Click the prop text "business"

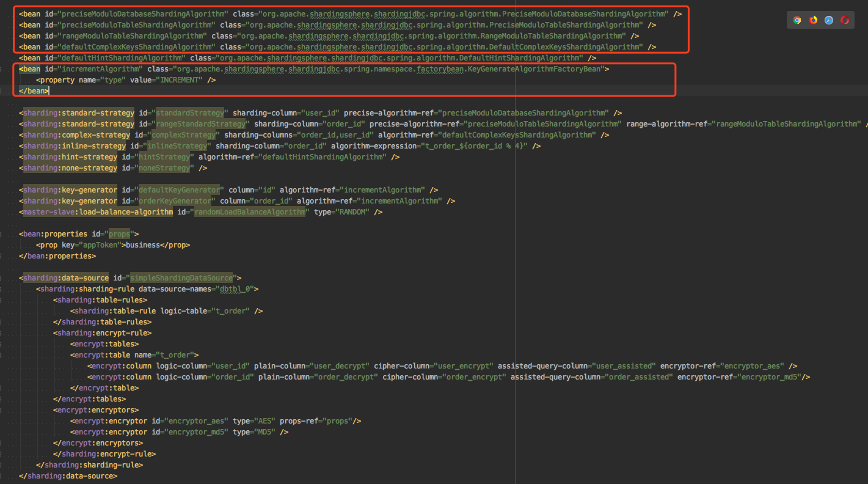tap(143, 245)
